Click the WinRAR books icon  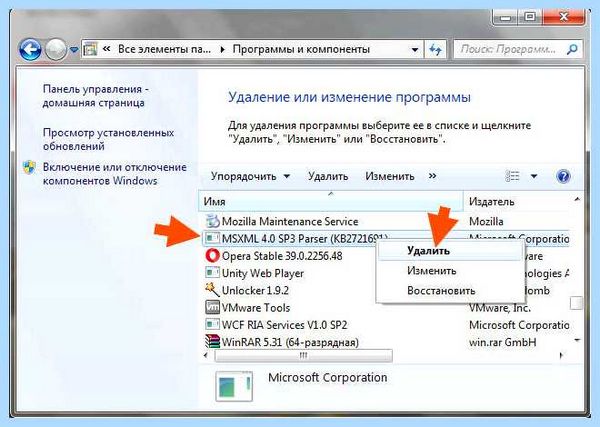coord(212,341)
